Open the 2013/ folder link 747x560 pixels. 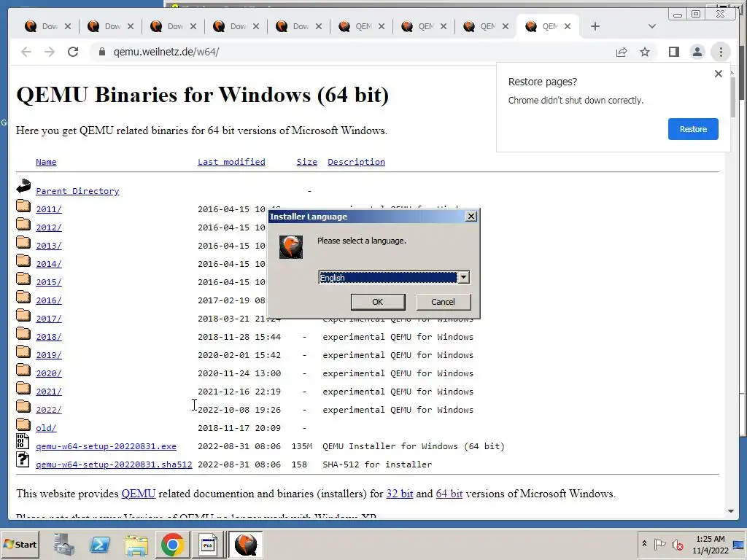pos(49,246)
